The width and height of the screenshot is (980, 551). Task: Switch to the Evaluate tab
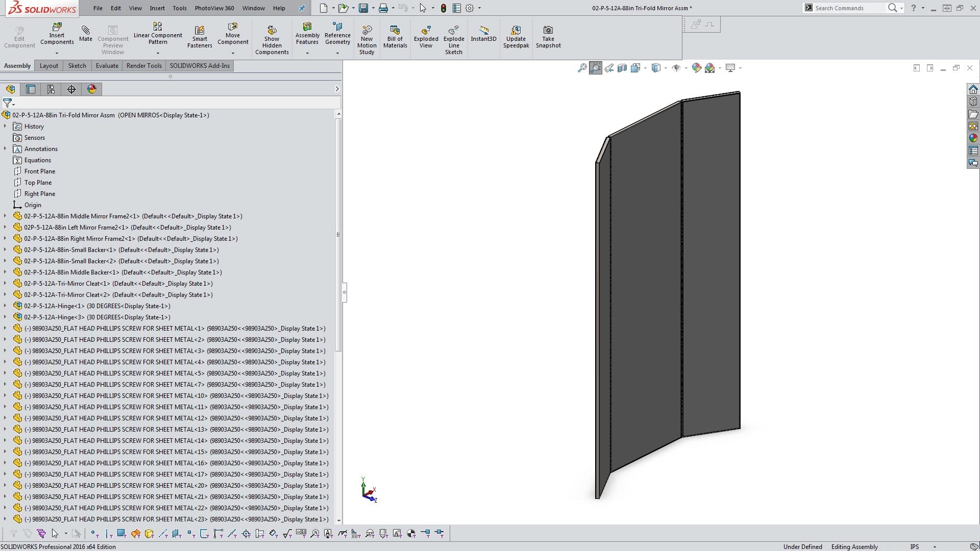coord(107,65)
